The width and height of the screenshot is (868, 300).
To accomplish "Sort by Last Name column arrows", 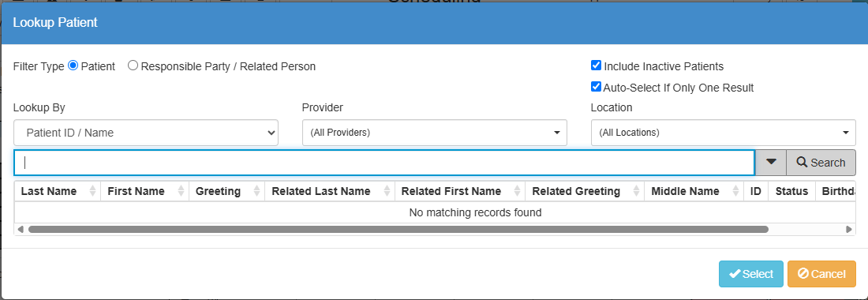I will pos(92,191).
